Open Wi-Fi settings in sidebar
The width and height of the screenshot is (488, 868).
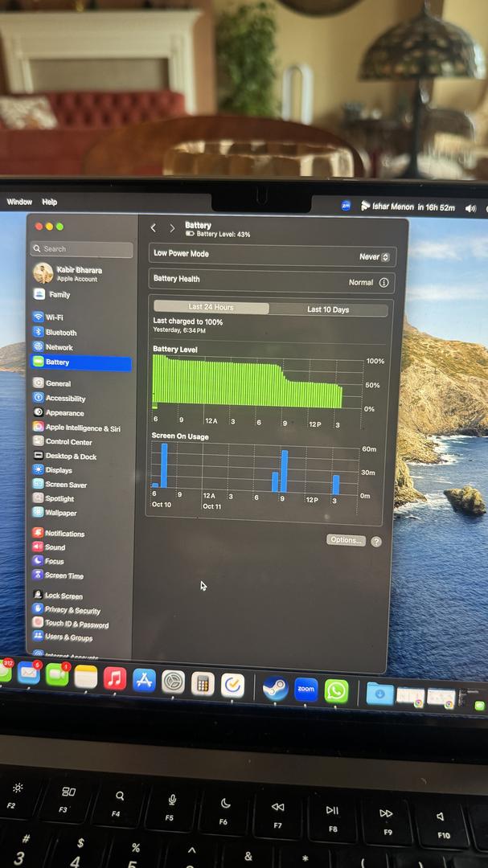pyautogui.click(x=54, y=317)
